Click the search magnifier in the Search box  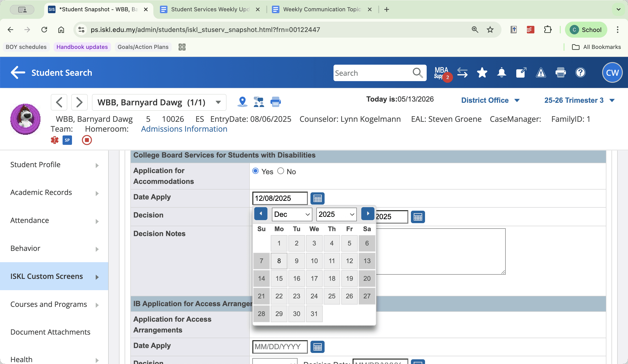coord(417,73)
